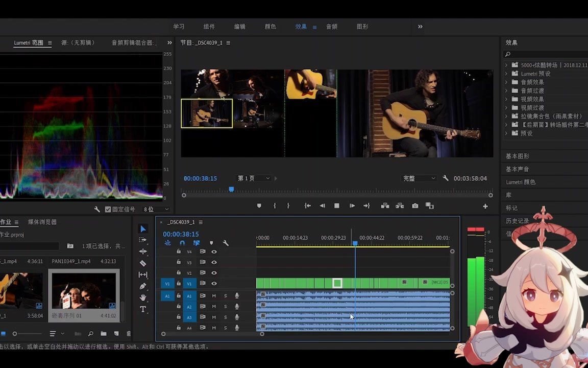Select the Selection tool arrow
This screenshot has width=588, height=368.
[x=143, y=228]
